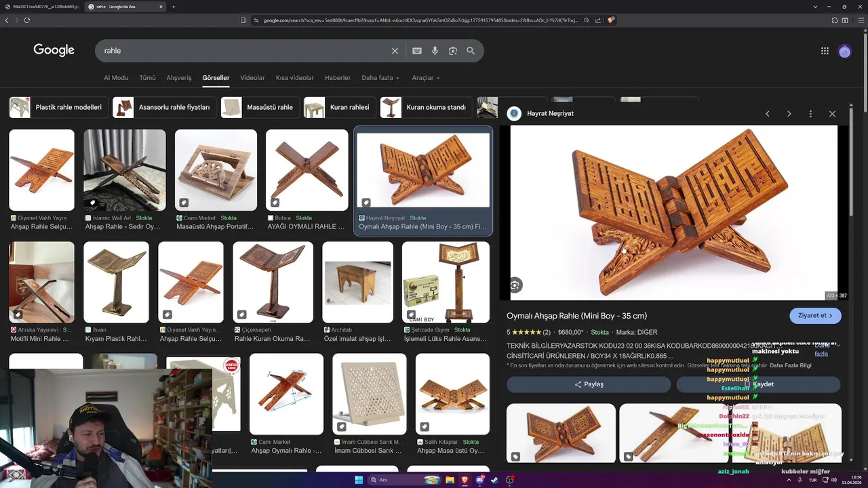This screenshot has width=868, height=488.
Task: Click the browser address bar URL
Action: [420, 20]
